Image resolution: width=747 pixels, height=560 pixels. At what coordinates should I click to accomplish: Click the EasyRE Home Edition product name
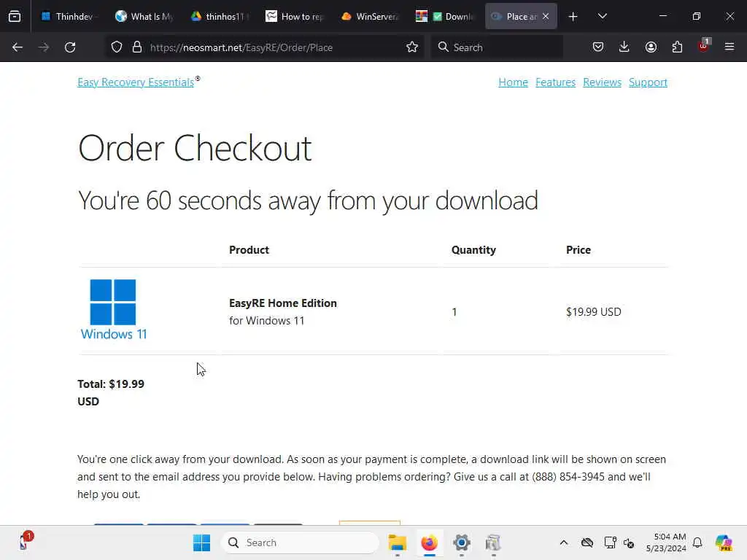pos(283,303)
